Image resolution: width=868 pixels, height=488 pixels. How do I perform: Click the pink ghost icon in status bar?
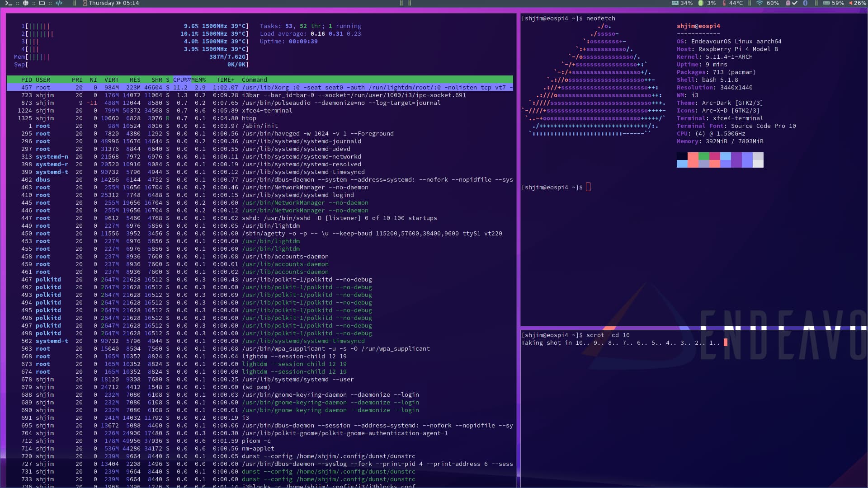click(x=788, y=3)
